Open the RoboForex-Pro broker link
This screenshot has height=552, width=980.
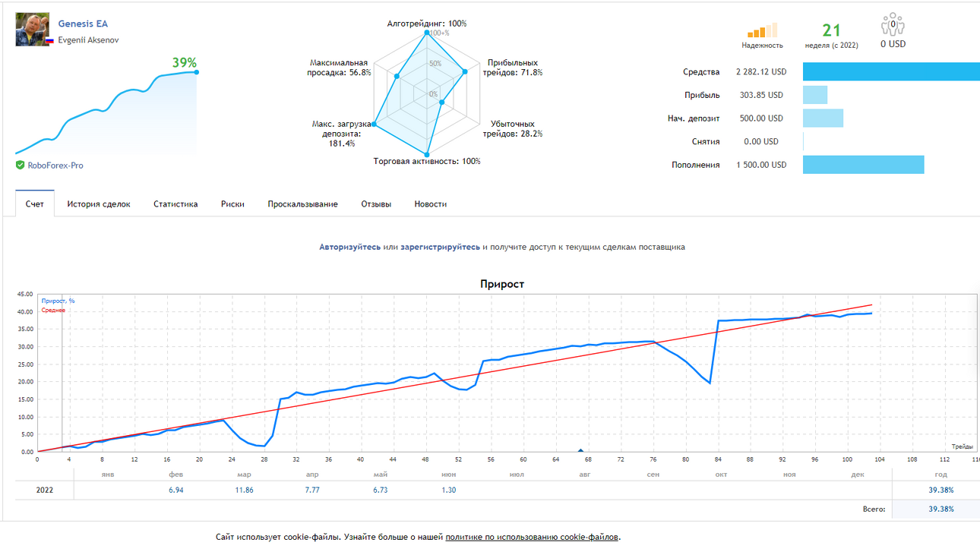pyautogui.click(x=55, y=165)
